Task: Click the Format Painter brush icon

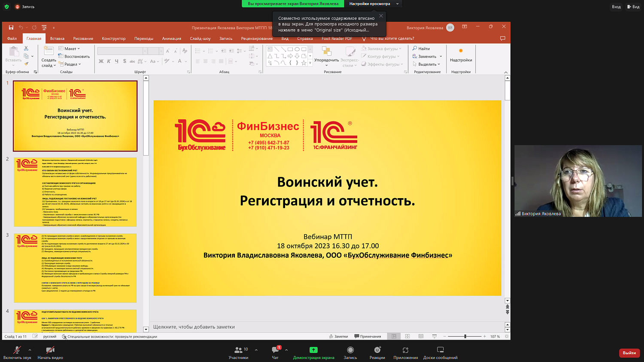Action: [26, 64]
